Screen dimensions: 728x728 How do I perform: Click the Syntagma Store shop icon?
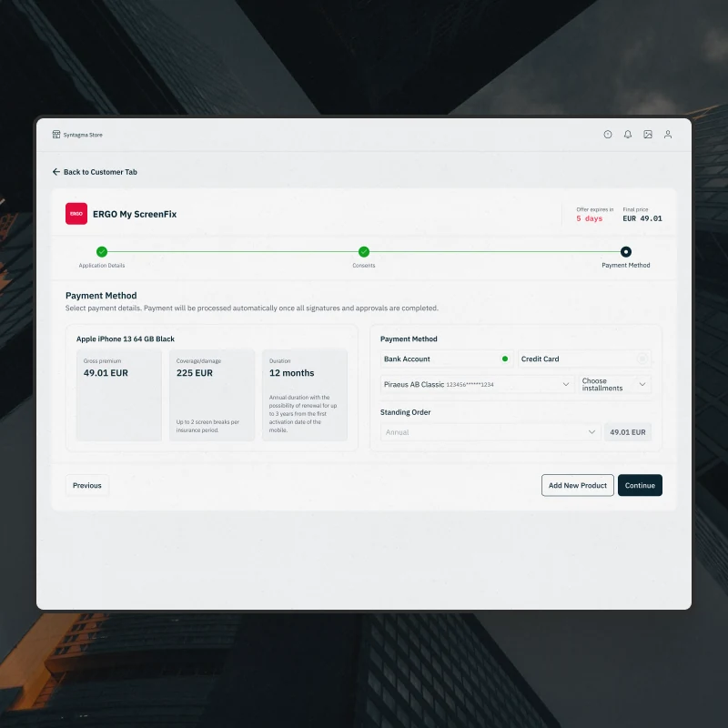pos(56,135)
